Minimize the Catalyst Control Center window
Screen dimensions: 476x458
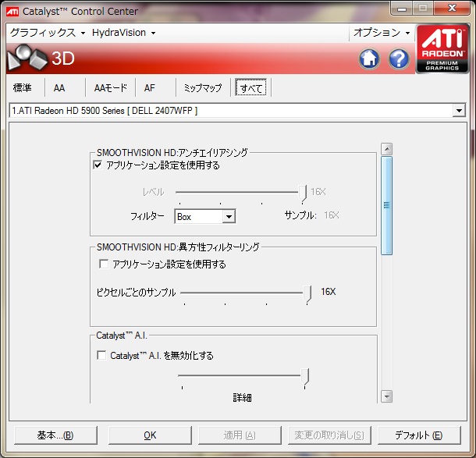pos(402,9)
